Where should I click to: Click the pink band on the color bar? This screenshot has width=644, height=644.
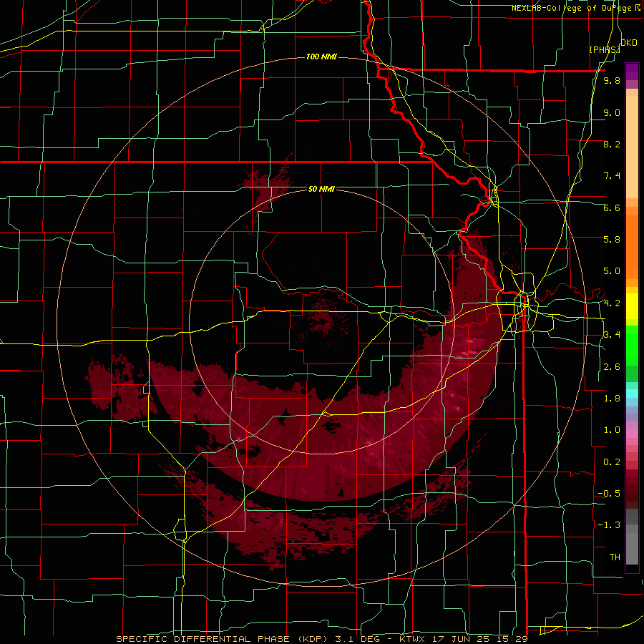click(x=632, y=434)
